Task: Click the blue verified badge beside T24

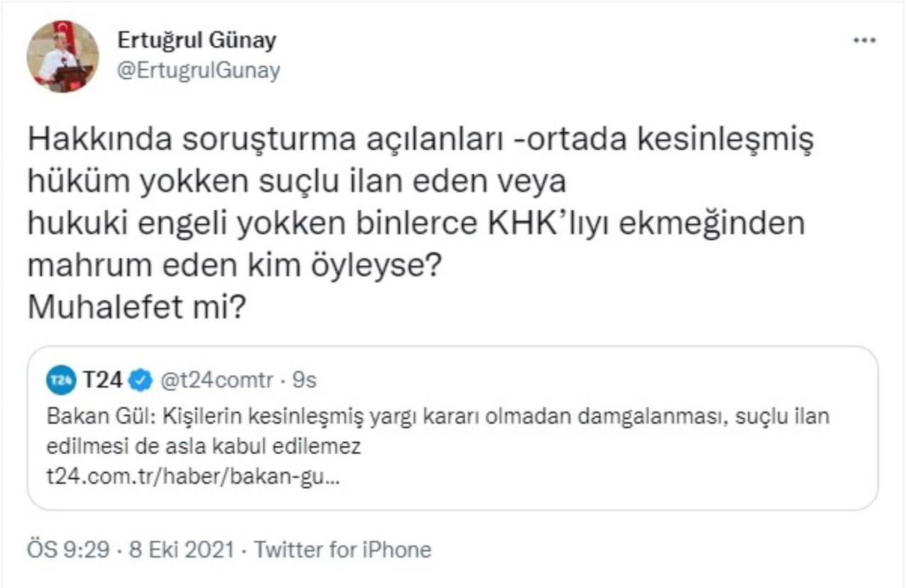Action: (141, 381)
